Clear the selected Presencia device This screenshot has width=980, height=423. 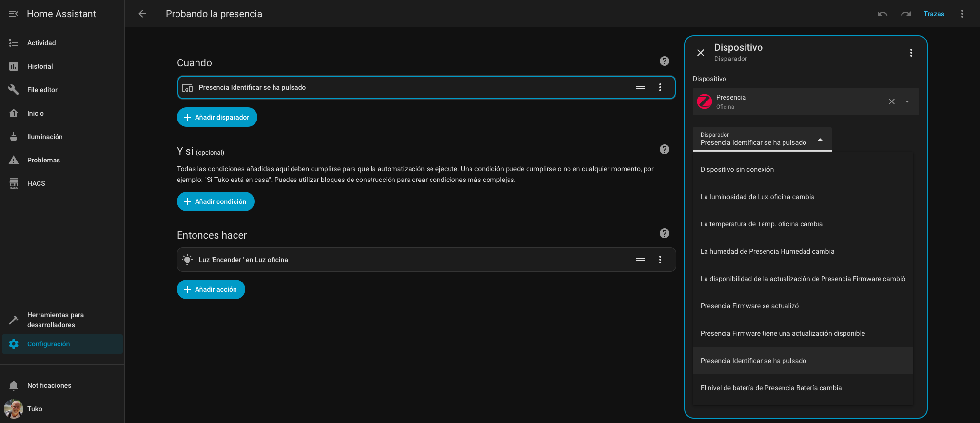click(x=891, y=101)
